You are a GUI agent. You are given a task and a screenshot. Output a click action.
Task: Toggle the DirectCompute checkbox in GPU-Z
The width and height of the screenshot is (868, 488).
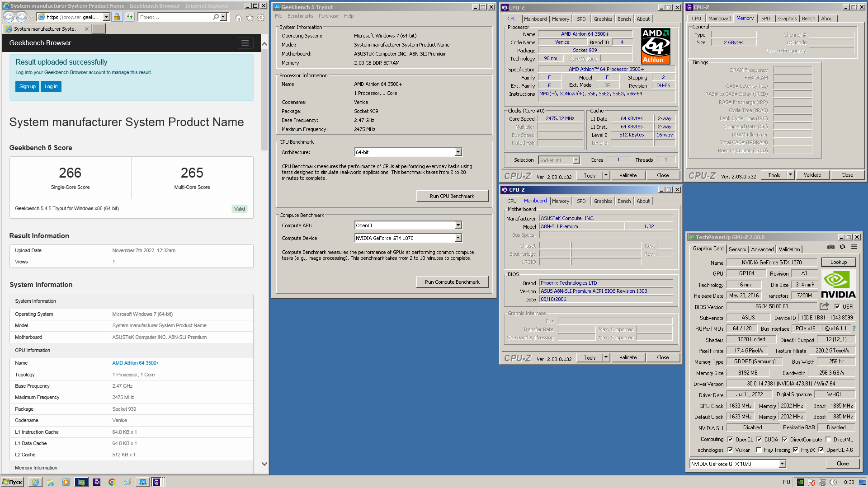point(785,440)
